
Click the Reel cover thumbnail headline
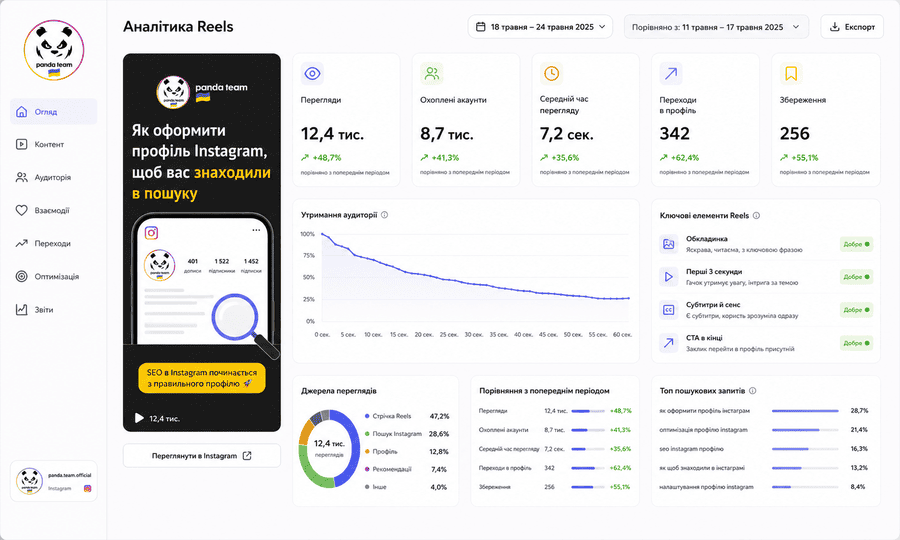pos(201,162)
